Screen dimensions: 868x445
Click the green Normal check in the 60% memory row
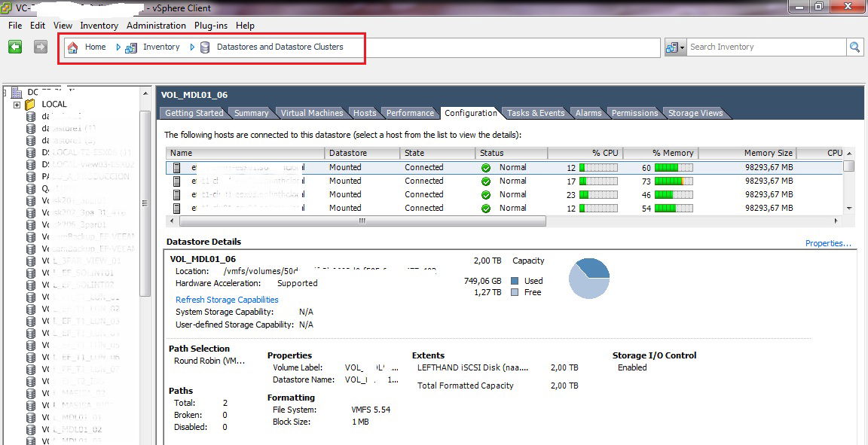tap(486, 167)
